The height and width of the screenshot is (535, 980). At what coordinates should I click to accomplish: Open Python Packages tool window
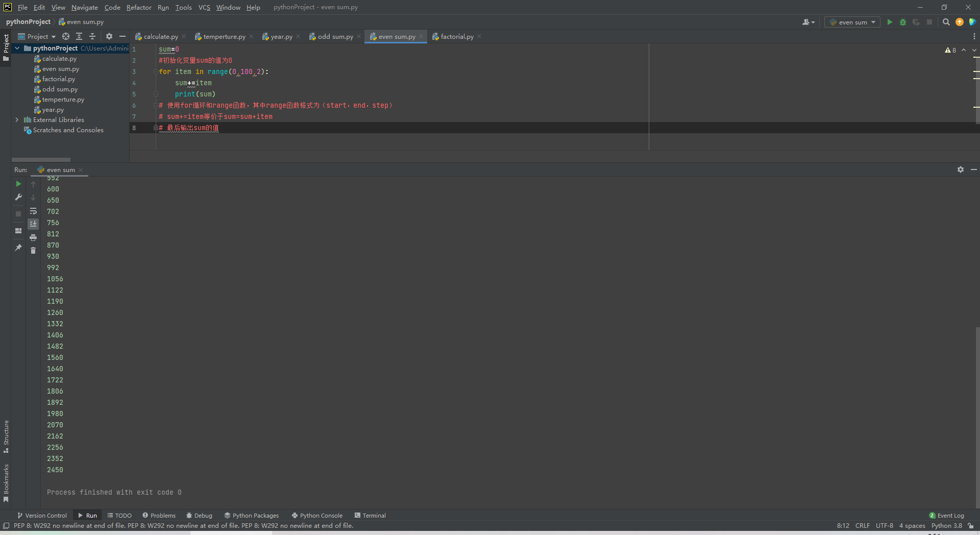[x=251, y=516]
